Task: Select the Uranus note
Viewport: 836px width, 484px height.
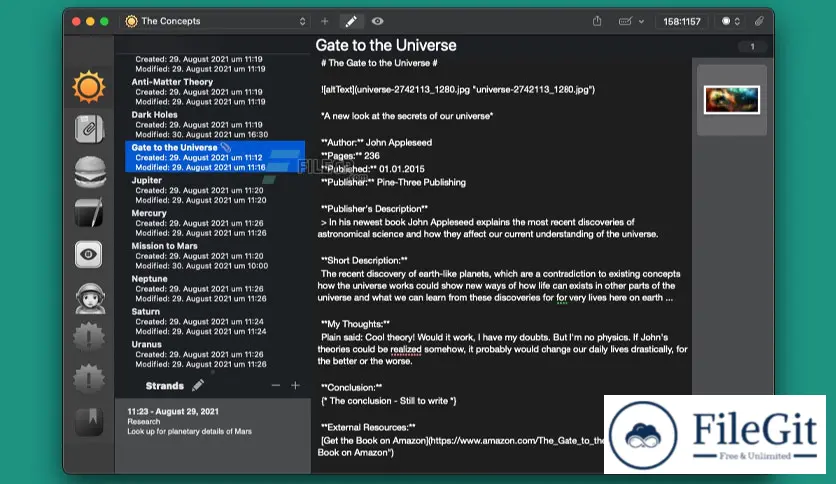Action: point(215,354)
